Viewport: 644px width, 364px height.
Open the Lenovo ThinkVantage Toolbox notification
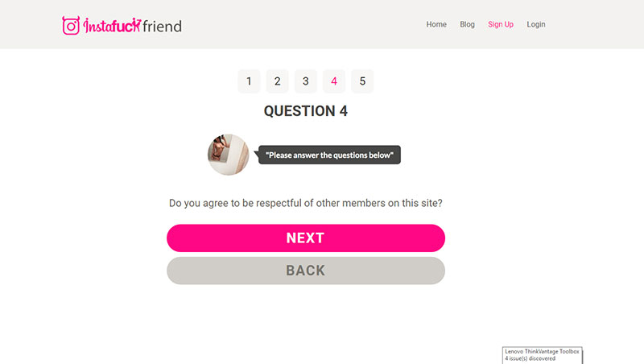click(x=542, y=352)
